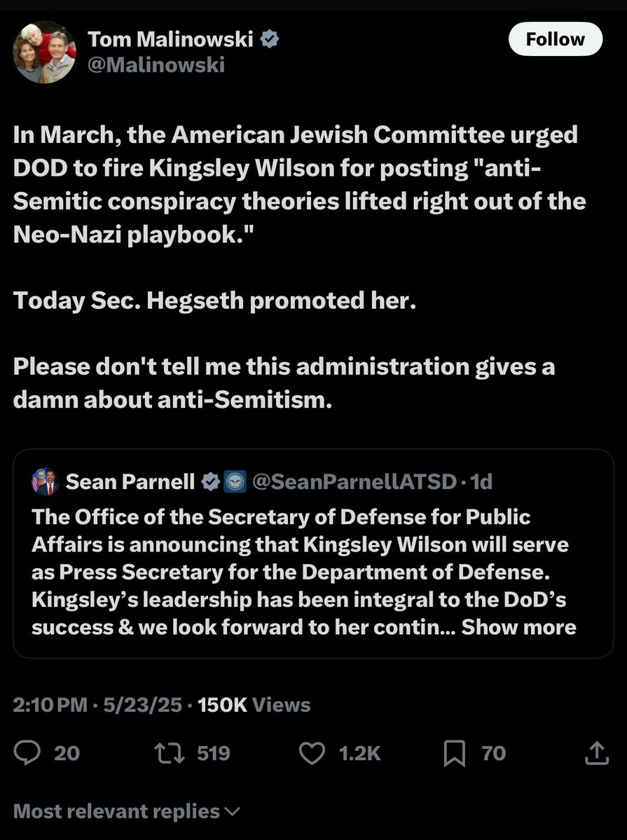
Task: Expand quoted tweet with Show more
Action: point(518,626)
